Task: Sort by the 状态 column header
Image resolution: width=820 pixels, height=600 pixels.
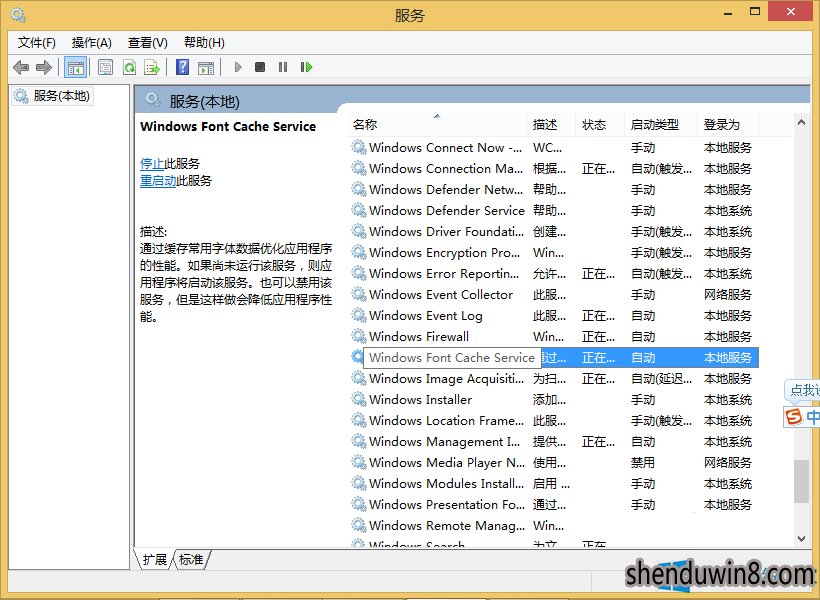Action: 600,124
